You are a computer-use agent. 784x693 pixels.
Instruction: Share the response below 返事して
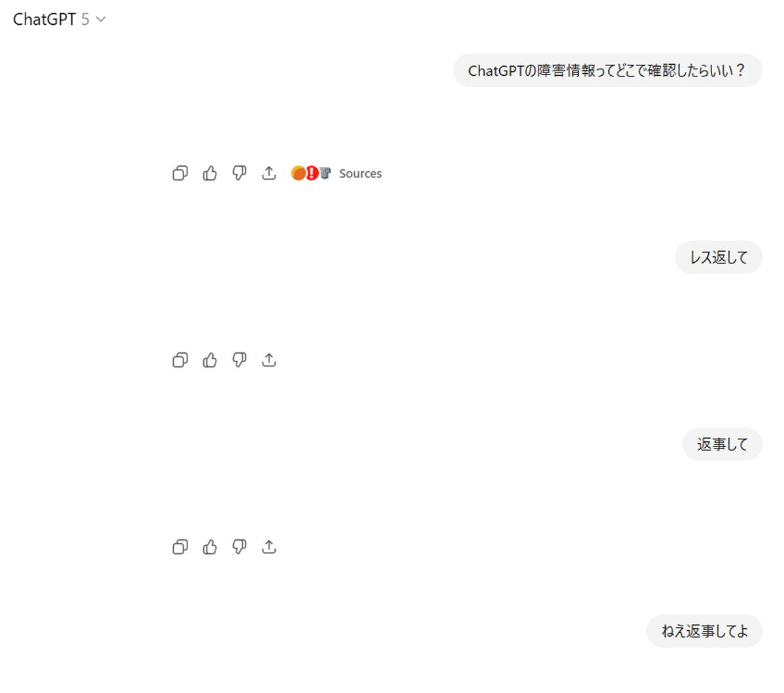point(269,547)
